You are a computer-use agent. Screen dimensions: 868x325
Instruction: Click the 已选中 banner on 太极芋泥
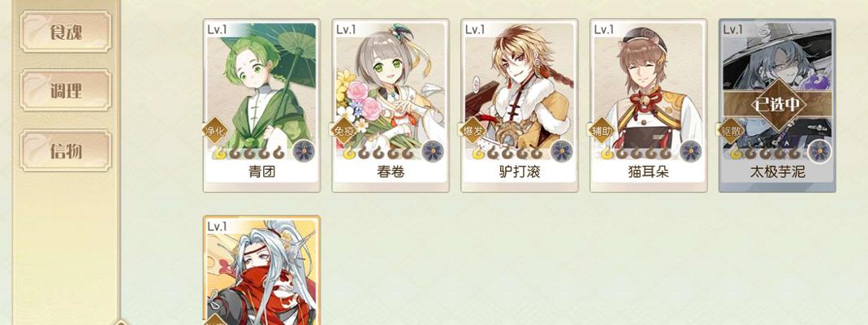point(778,105)
